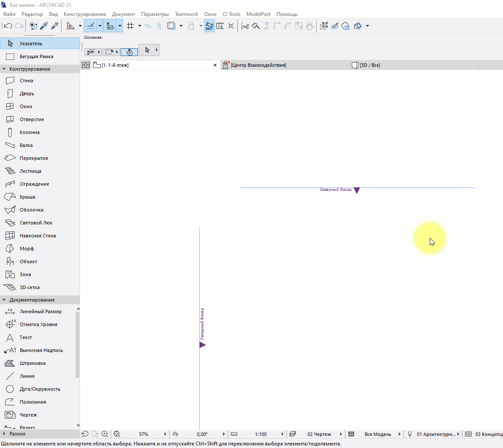
Task: Toggle the quick selection magnet button
Action: pos(129,52)
